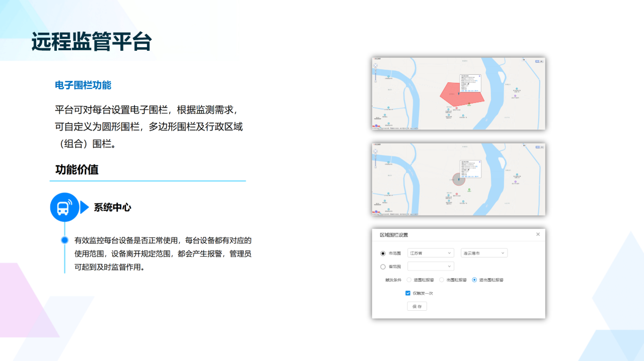Select the device marker inside the red polygon fence
The width and height of the screenshot is (644, 361).
459,93
